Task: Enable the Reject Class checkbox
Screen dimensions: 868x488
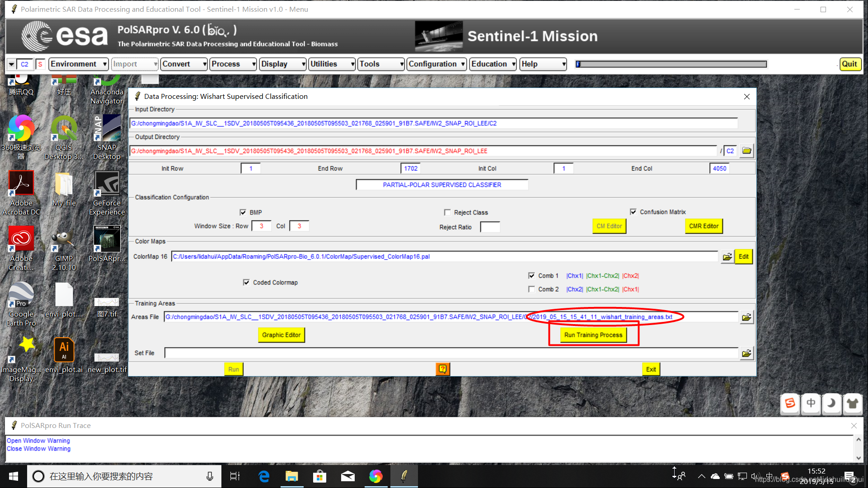Action: tap(447, 213)
